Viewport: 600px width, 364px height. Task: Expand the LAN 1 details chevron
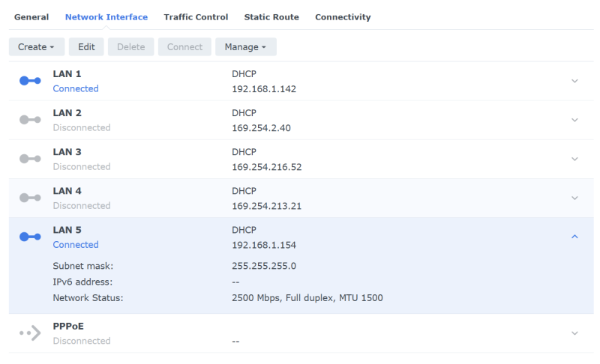[x=574, y=81]
